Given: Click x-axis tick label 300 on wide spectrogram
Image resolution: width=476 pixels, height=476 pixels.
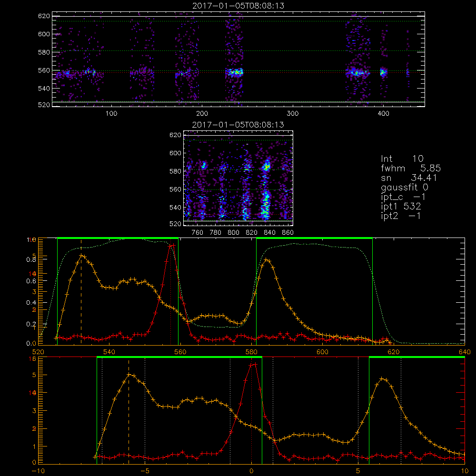Looking at the screenshot, I should pos(293,114).
